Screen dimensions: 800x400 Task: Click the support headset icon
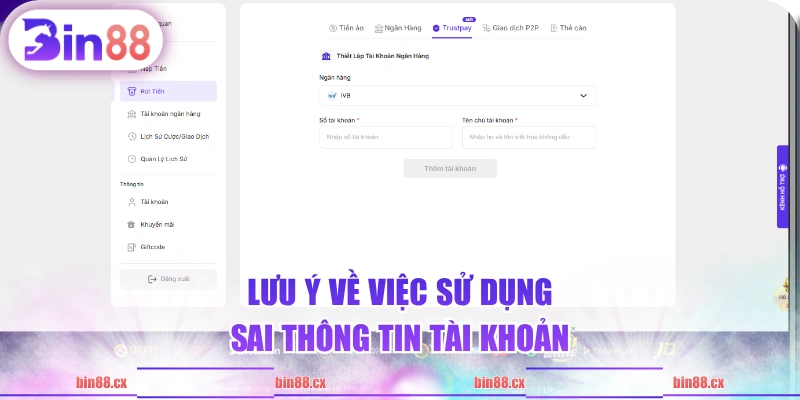[783, 168]
